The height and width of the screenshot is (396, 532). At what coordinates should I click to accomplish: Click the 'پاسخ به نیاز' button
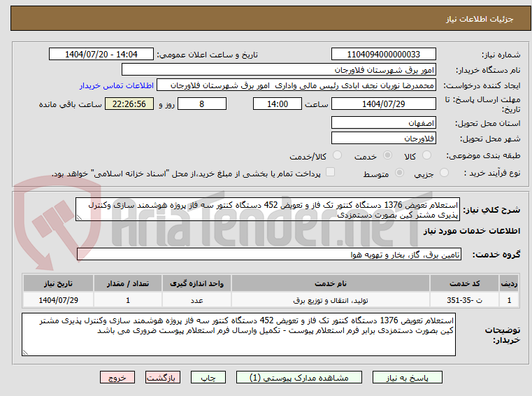407,377
